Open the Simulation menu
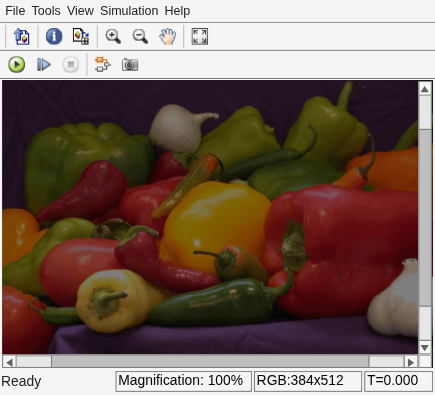435x395 pixels. 129,11
